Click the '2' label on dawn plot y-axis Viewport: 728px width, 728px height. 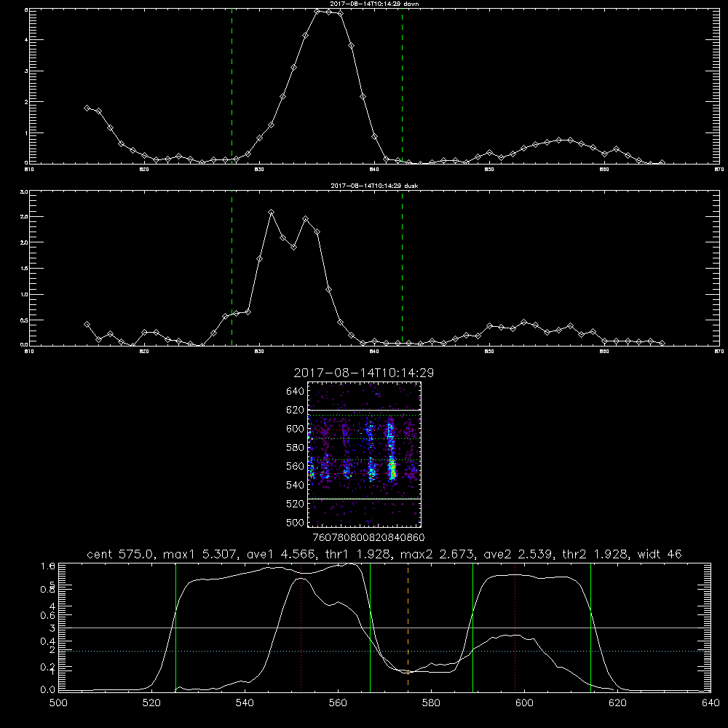coord(26,102)
